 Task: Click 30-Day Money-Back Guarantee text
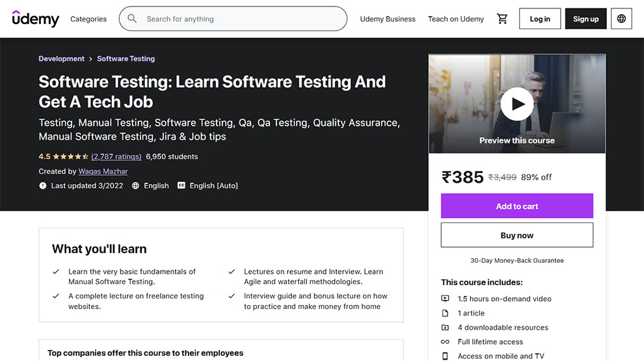tap(517, 260)
